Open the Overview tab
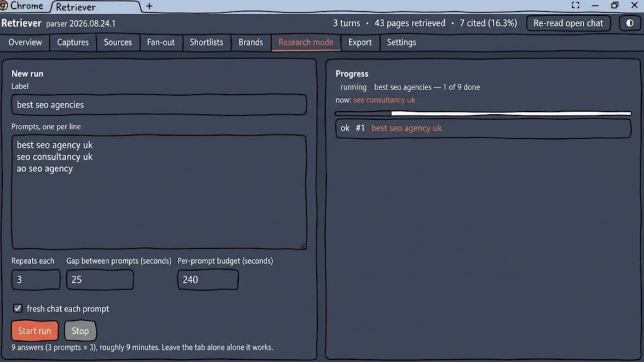Viewport: 644px width, 362px height. 25,42
